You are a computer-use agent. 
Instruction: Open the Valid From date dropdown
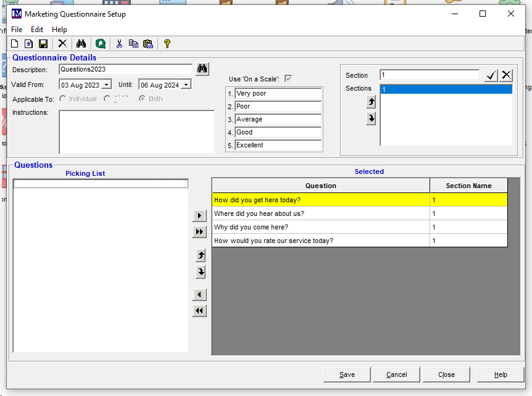[x=106, y=85]
